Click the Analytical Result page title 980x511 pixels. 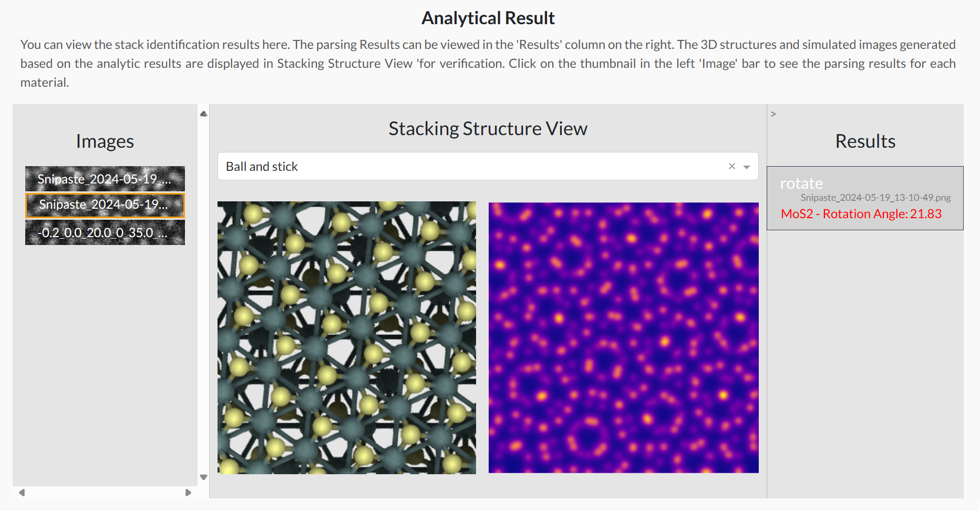coord(489,17)
